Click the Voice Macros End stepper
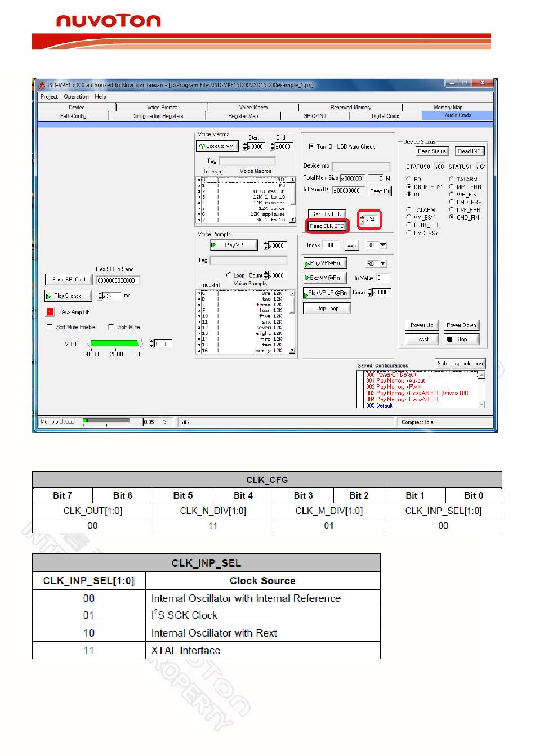This screenshot has height=756, width=535. (273, 146)
